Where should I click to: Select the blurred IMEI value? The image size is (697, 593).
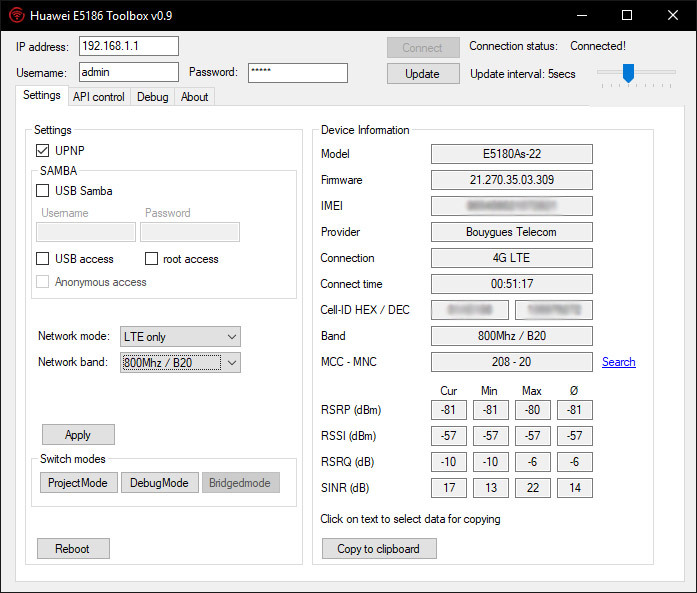click(512, 206)
